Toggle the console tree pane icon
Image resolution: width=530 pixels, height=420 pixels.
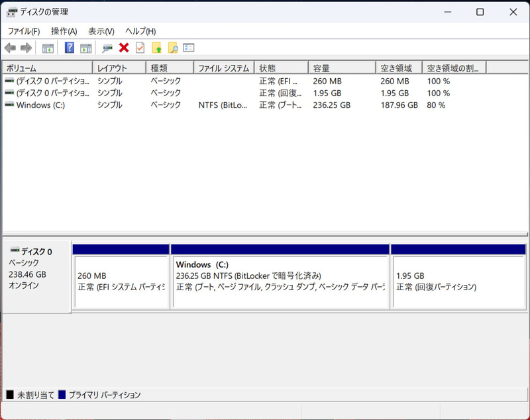tap(48, 48)
